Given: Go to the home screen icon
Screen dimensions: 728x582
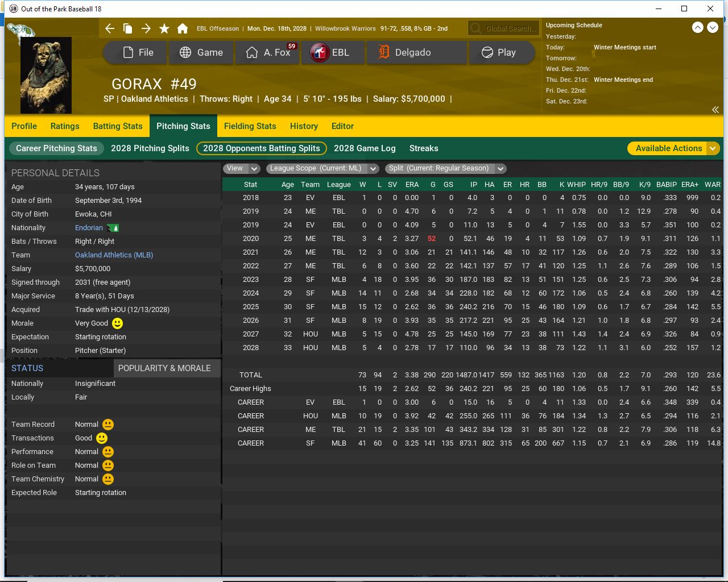Looking at the screenshot, I should pyautogui.click(x=183, y=28).
